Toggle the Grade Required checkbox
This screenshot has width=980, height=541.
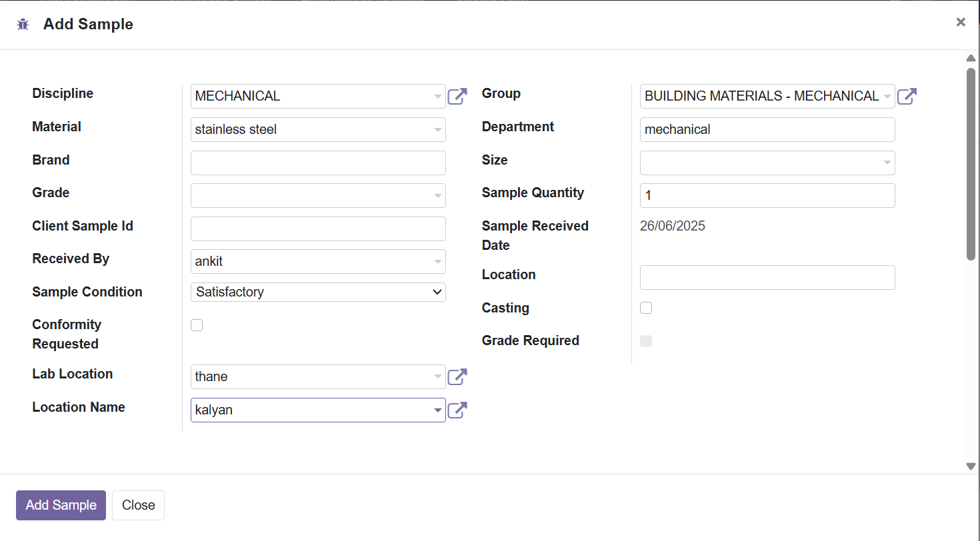(x=646, y=341)
